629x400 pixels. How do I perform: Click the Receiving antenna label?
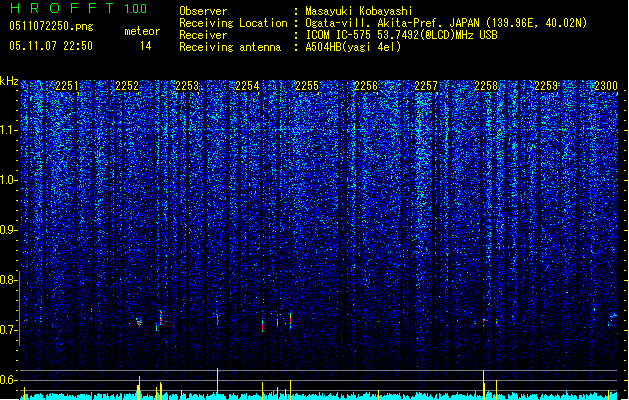tap(230, 47)
